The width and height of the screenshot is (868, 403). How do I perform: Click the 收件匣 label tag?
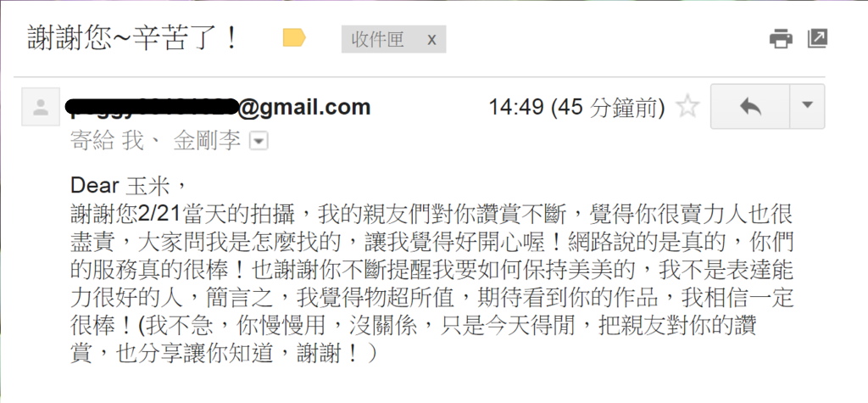point(377,39)
